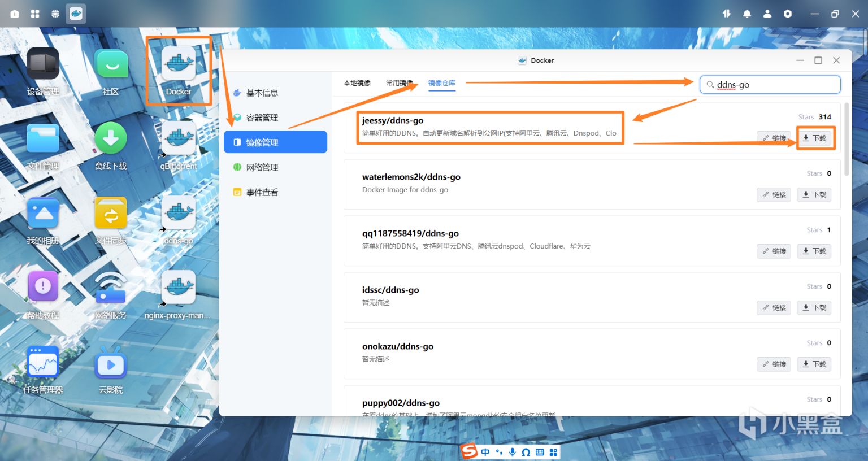Viewport: 868px width, 461px height.
Task: Open 离线下载 desktop icon
Action: [111, 146]
